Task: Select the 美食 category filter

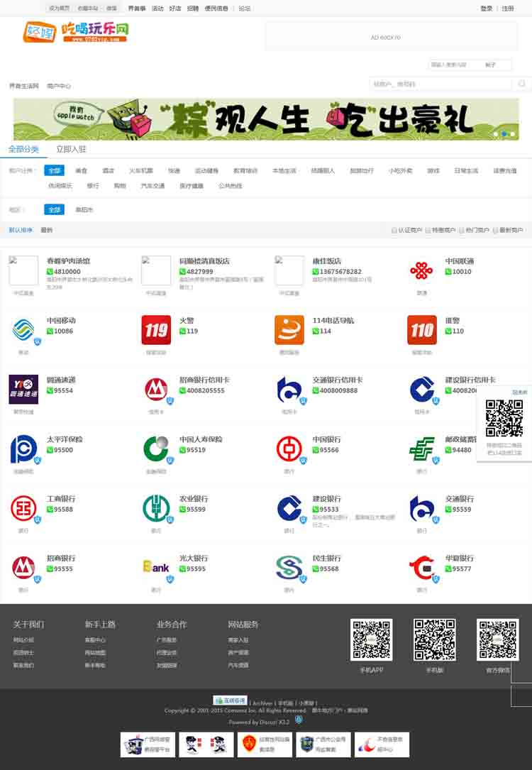Action: point(82,170)
